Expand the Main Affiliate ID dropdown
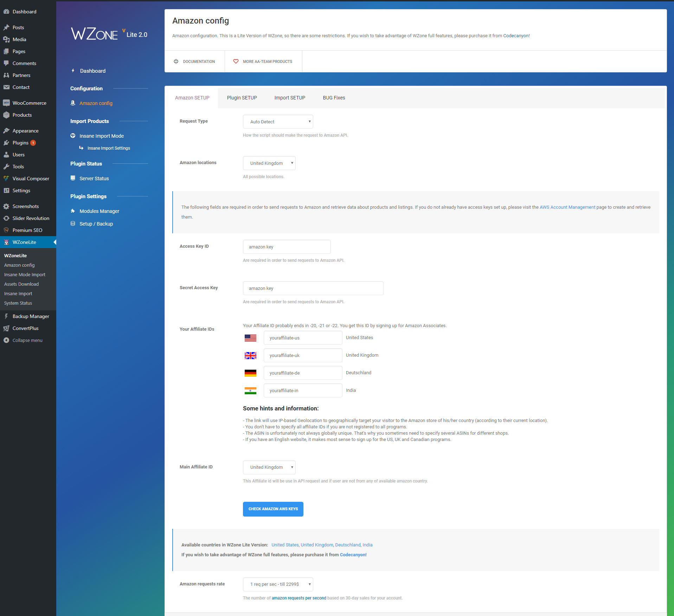674x616 pixels. pyautogui.click(x=269, y=467)
